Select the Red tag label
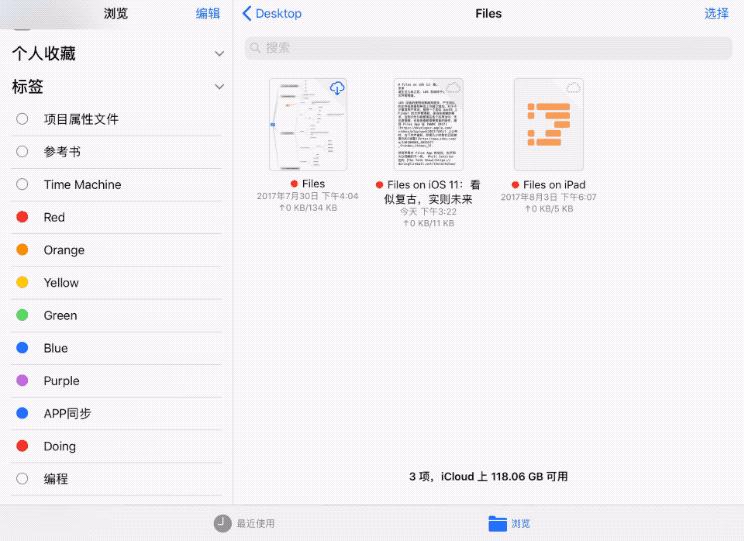The image size is (744, 541). pos(54,217)
